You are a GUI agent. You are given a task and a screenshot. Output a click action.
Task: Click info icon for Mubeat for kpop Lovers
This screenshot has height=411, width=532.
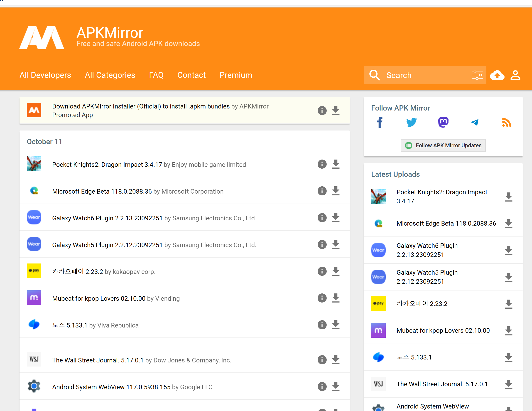322,298
